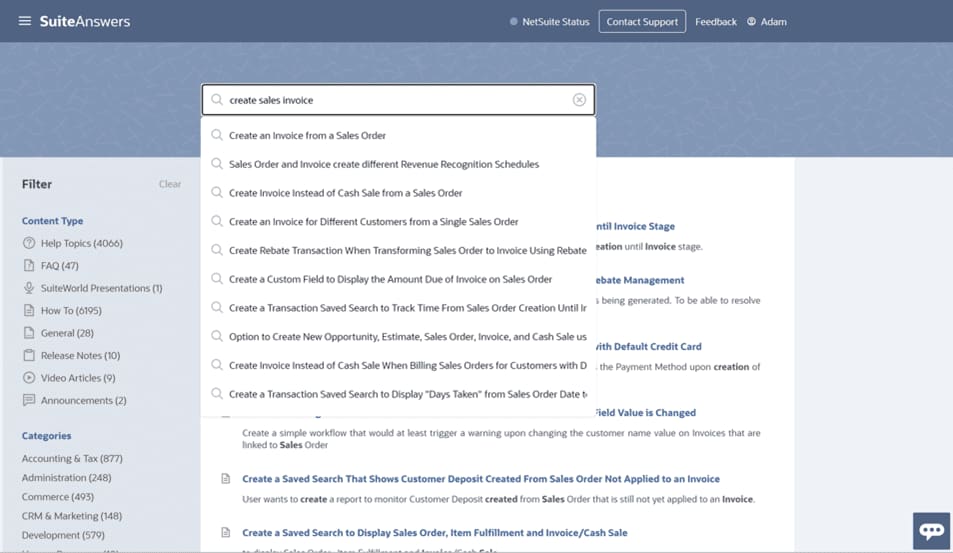
Task: Select category Development (579)
Action: pos(63,535)
